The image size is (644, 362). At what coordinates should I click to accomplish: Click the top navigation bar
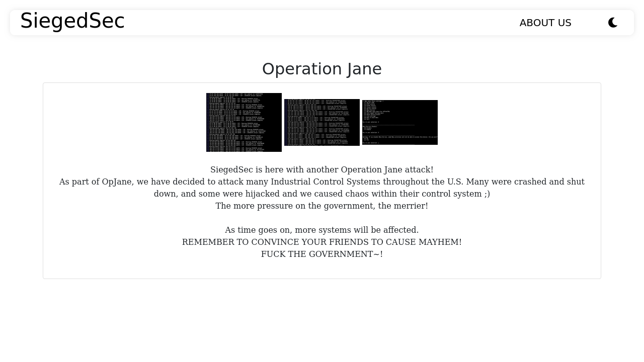(322, 22)
